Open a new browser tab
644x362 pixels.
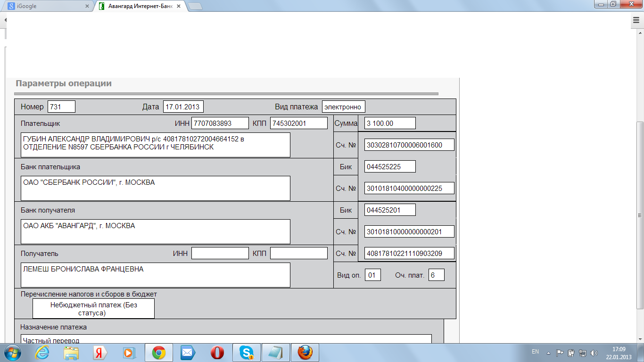click(x=195, y=7)
